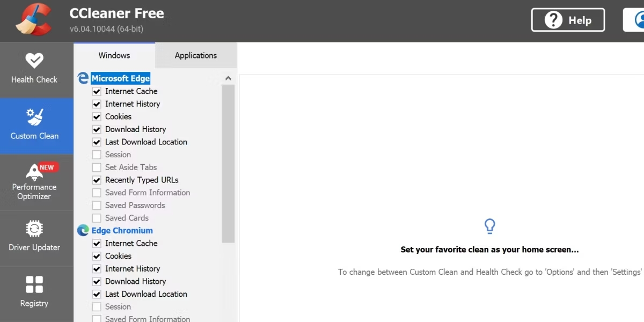Viewport: 644px width, 322px height.
Task: Disable Recently Typed URLs checkbox
Action: 97,180
